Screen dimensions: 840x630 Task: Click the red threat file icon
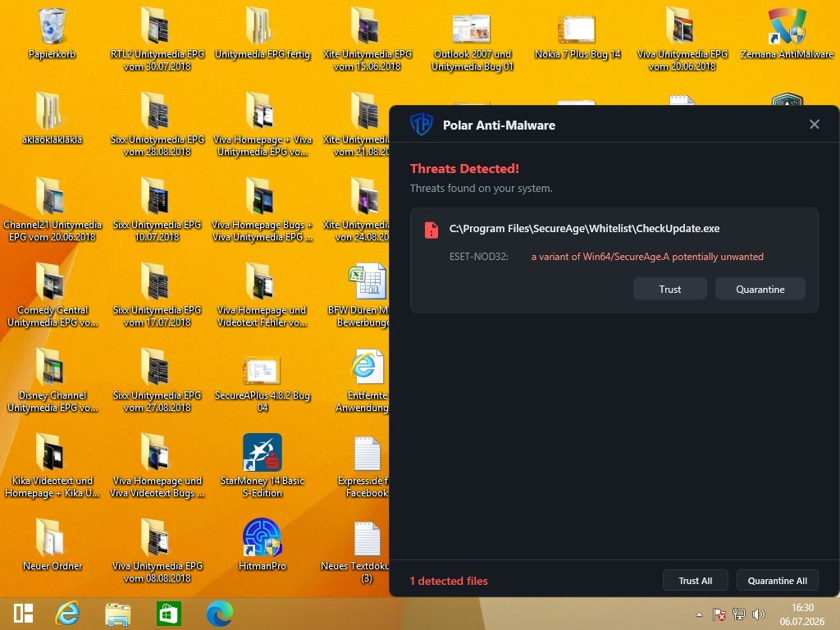pos(431,230)
